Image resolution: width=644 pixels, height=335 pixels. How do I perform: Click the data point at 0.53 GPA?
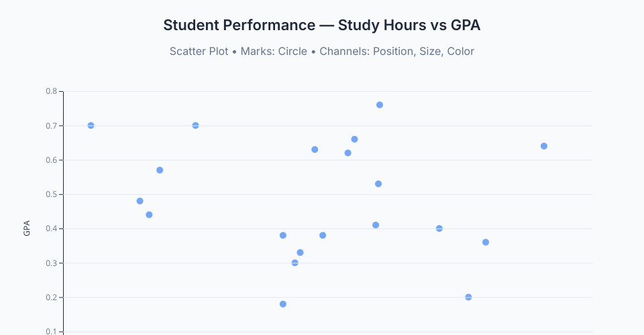coord(378,184)
